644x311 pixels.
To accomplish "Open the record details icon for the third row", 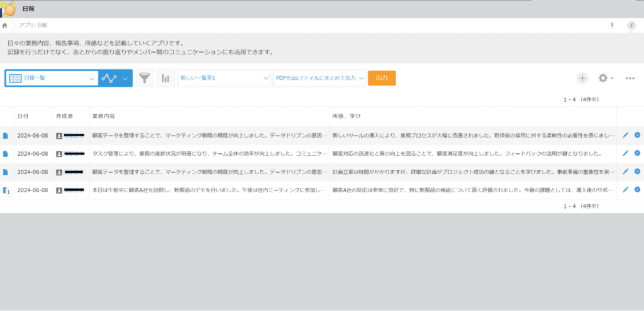I will (x=6, y=172).
